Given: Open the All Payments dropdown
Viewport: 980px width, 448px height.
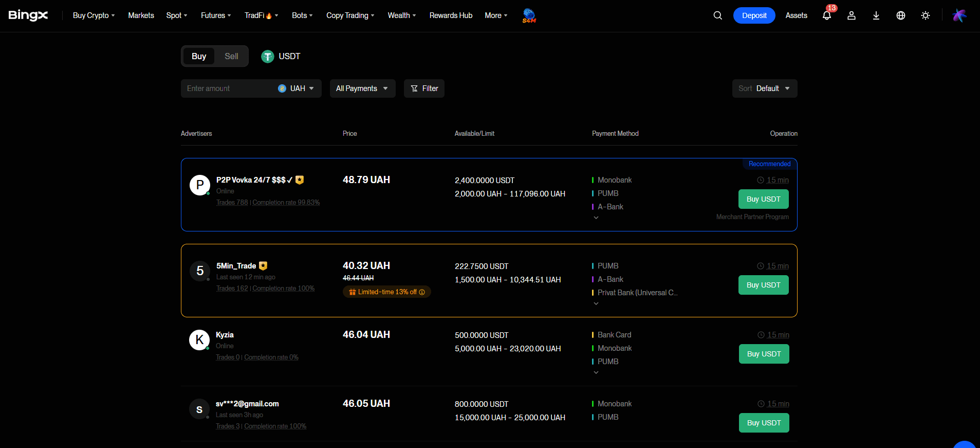Looking at the screenshot, I should 362,88.
